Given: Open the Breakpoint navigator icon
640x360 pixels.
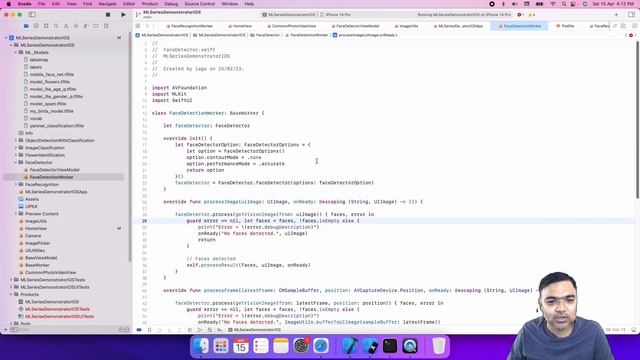Looking at the screenshot, I should click(x=96, y=26).
